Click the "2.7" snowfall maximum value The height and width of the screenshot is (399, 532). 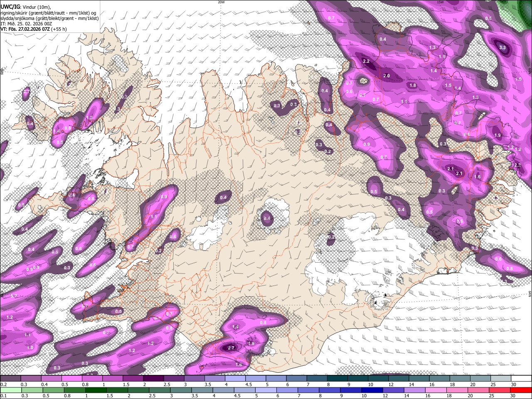coord(232,348)
